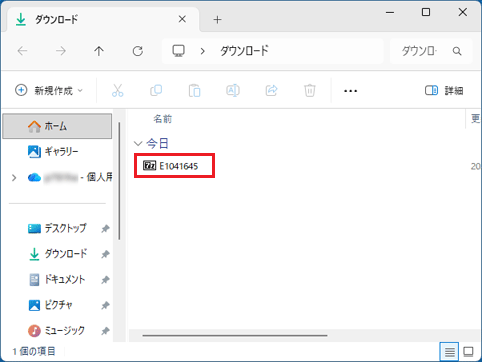Image resolution: width=482 pixels, height=362 pixels.
Task: Open デスクトップ in quick access
Action: pyautogui.click(x=57, y=228)
